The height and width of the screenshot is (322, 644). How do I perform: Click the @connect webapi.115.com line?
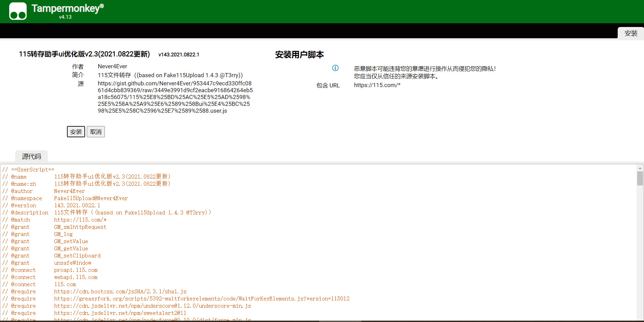[50, 277]
